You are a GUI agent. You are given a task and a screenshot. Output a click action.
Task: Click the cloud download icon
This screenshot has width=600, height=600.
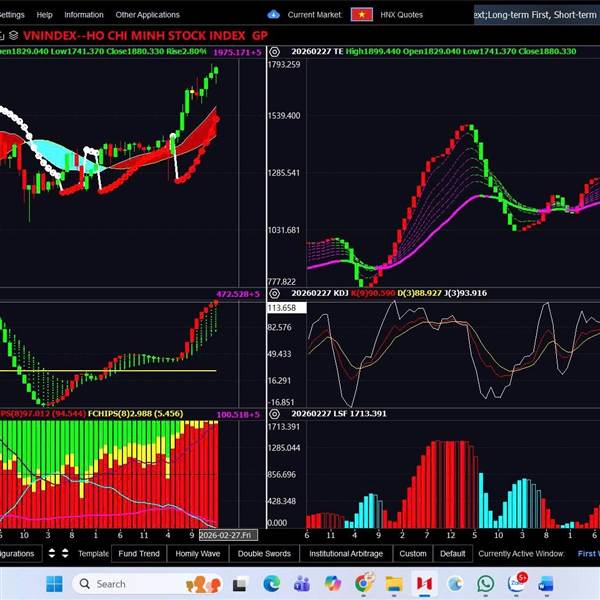click(274, 14)
